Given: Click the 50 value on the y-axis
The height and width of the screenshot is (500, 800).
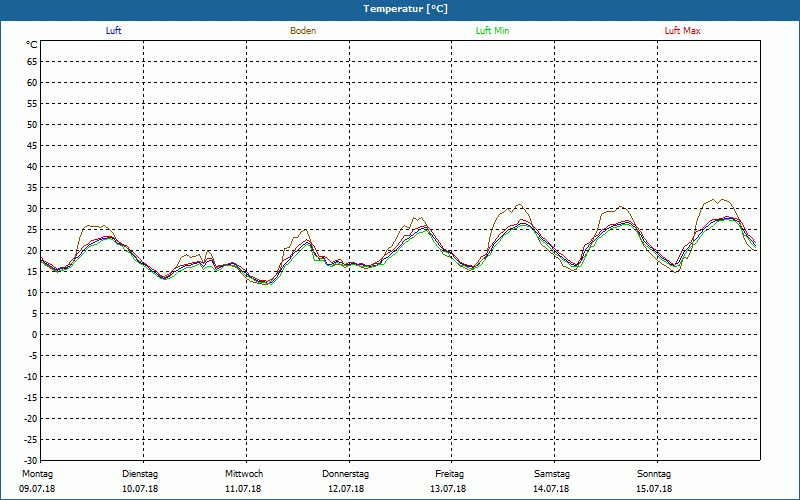Looking at the screenshot, I should [32, 124].
